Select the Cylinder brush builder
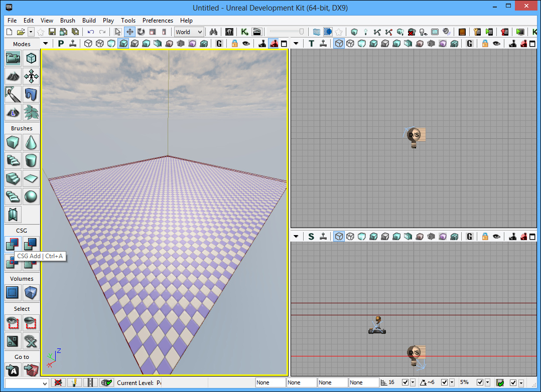The width and height of the screenshot is (541, 392). pos(31,160)
